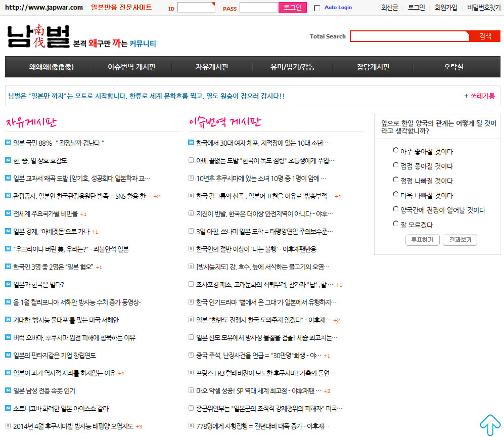
Task: Click document icon beside '마오 악셀 성공' post
Action: tap(191, 390)
